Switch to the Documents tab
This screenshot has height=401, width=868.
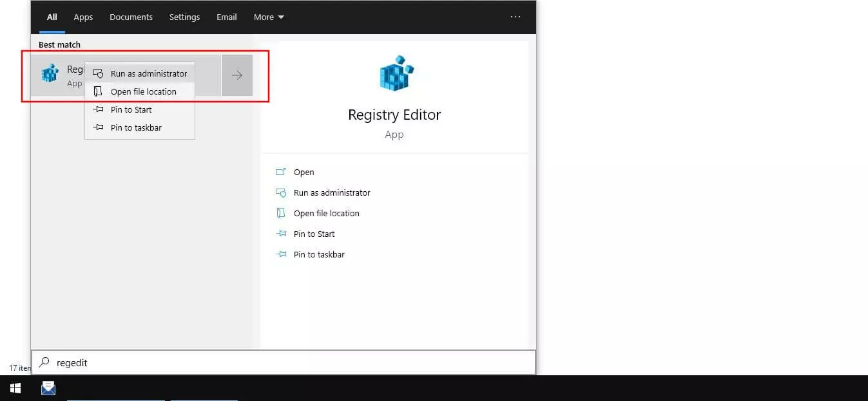(131, 17)
